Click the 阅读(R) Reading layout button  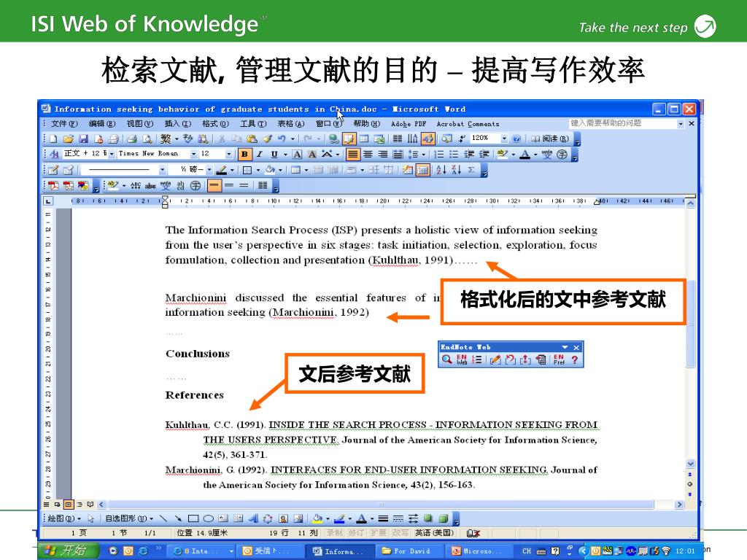(550, 139)
